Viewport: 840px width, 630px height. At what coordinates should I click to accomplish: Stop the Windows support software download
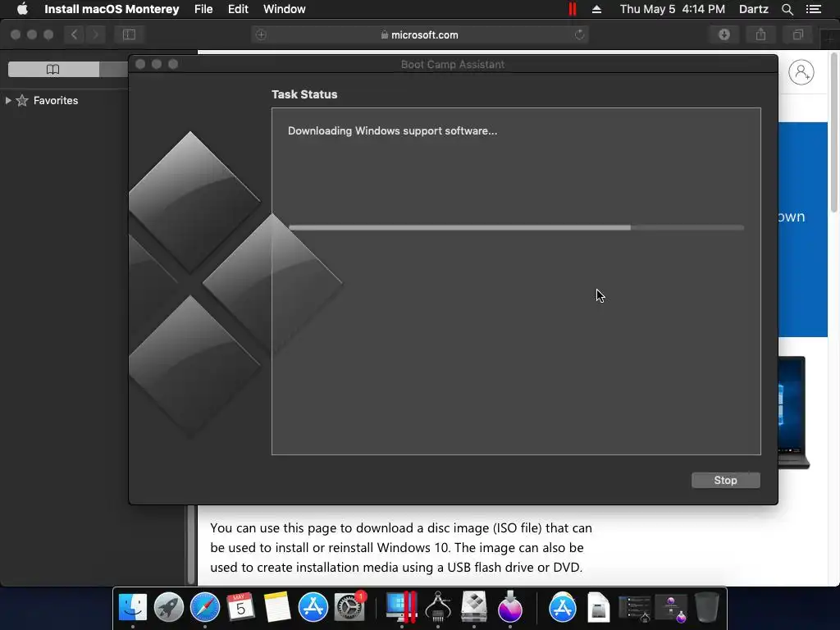(725, 480)
